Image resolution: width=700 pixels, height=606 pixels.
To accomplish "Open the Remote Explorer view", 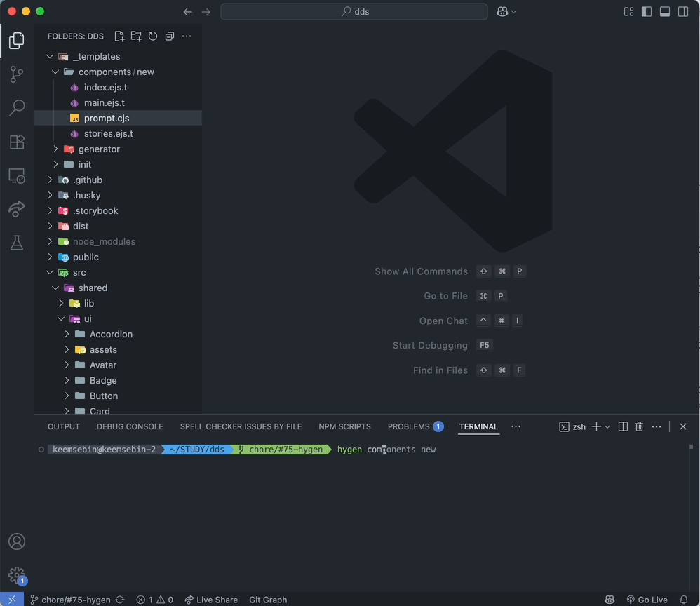I will (17, 175).
